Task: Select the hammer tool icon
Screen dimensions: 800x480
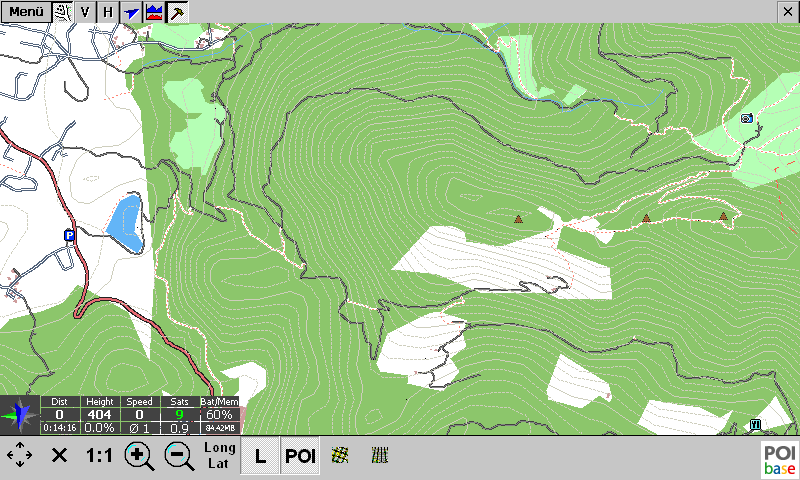Action: click(x=176, y=12)
